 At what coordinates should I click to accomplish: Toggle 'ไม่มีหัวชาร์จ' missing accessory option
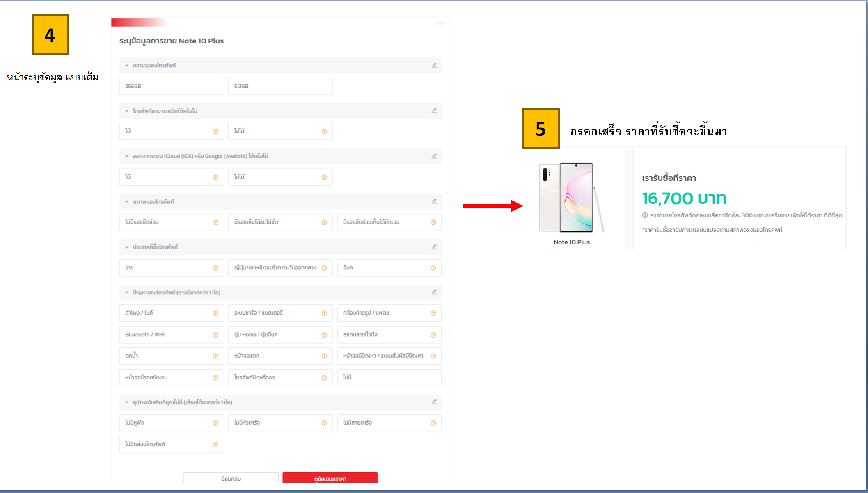pyautogui.click(x=281, y=423)
